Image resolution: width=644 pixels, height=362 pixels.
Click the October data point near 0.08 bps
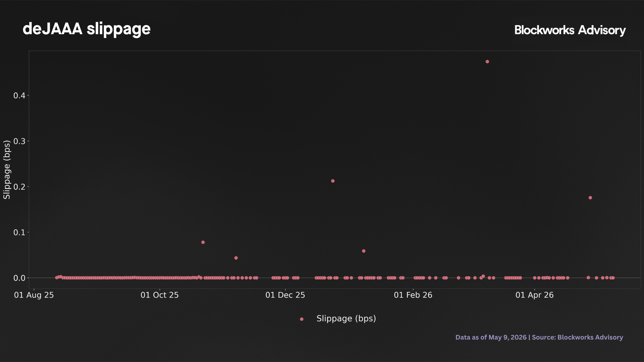[x=203, y=242]
